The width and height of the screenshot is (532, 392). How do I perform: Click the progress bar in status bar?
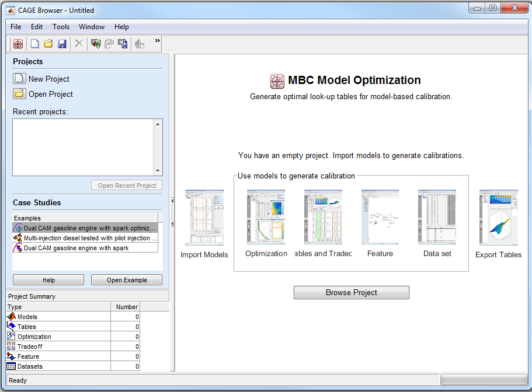click(484, 380)
